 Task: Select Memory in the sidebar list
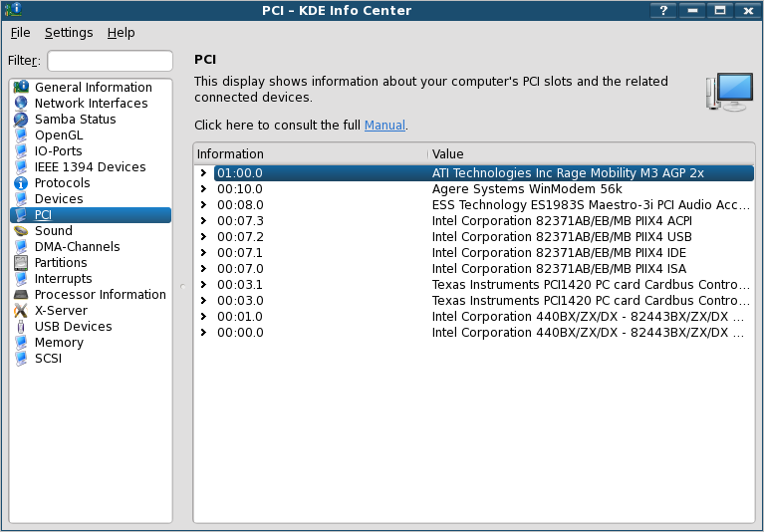[x=59, y=343]
